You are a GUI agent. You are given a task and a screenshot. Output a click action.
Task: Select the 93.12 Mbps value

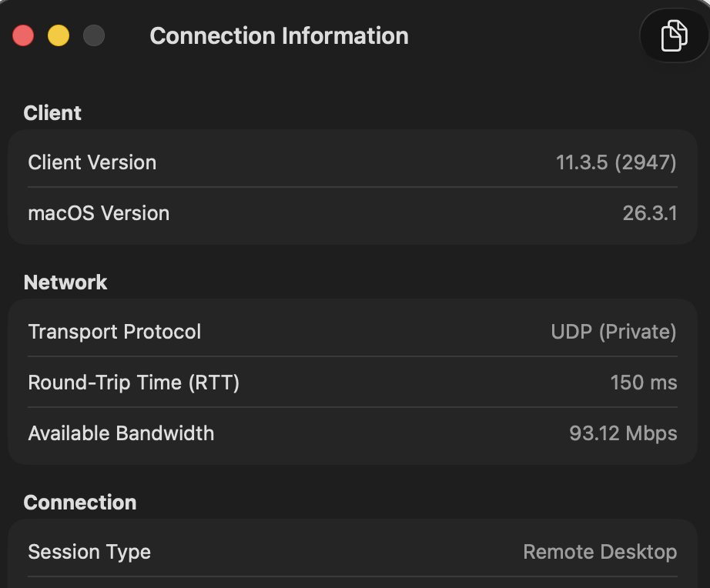[x=623, y=433]
